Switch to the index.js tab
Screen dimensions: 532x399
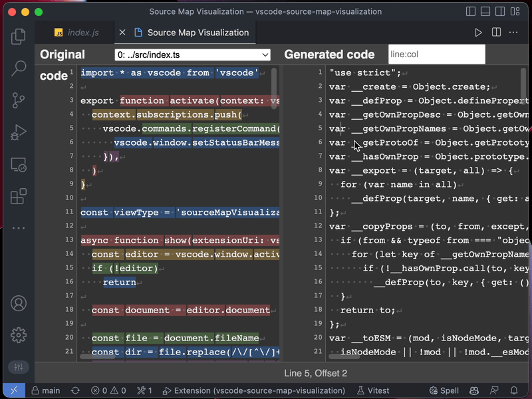pos(77,33)
